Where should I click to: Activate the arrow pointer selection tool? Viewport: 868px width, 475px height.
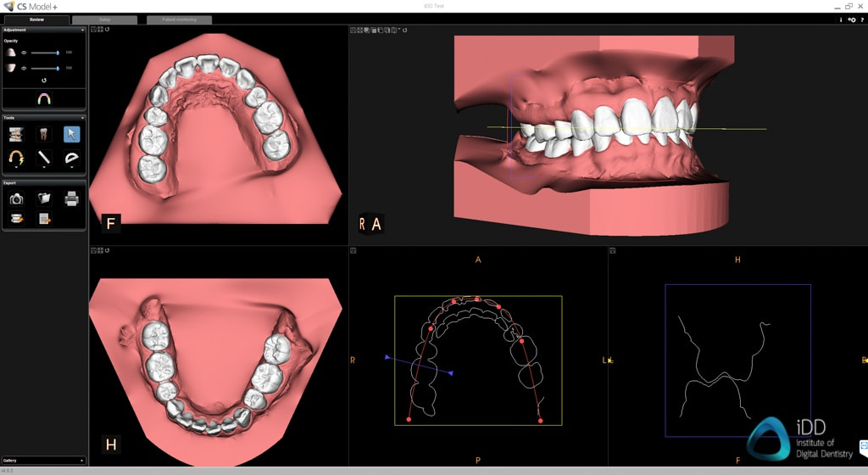point(71,134)
